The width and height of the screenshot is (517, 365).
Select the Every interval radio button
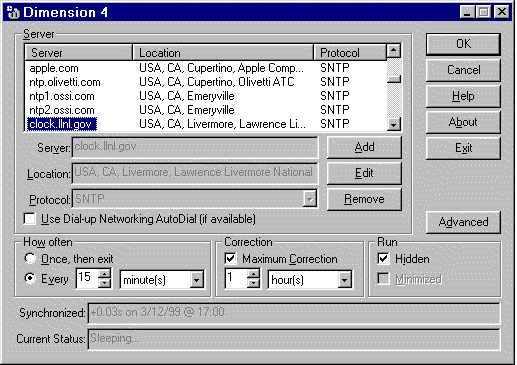tap(30, 278)
